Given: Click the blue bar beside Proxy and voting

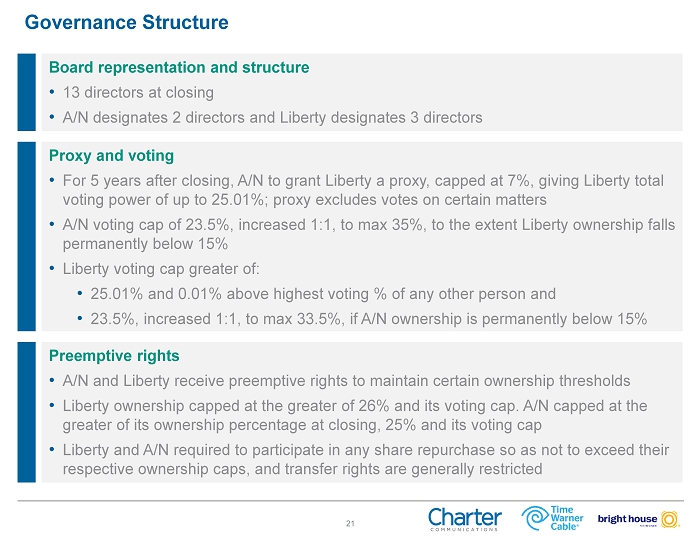Looking at the screenshot, I should (x=25, y=237).
